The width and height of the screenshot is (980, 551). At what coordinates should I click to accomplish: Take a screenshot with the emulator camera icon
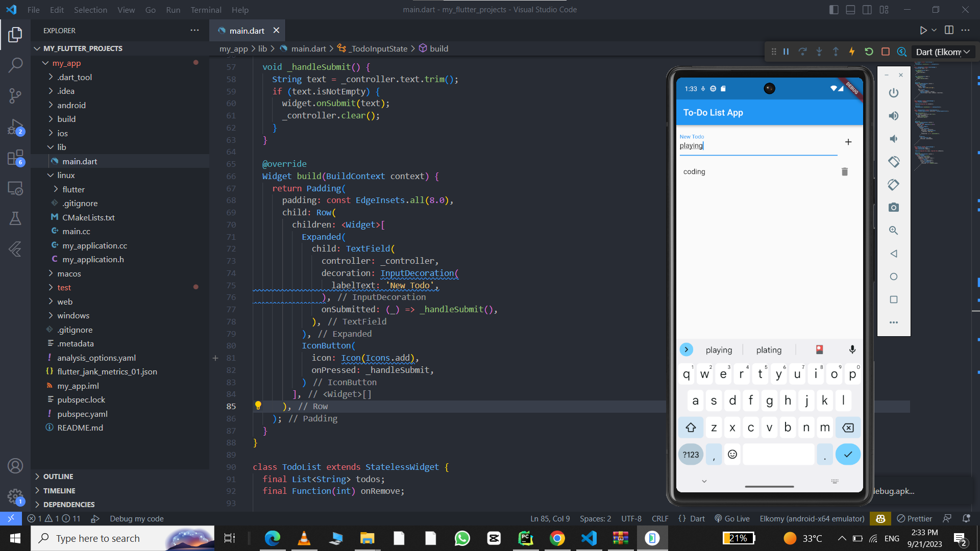coord(893,207)
